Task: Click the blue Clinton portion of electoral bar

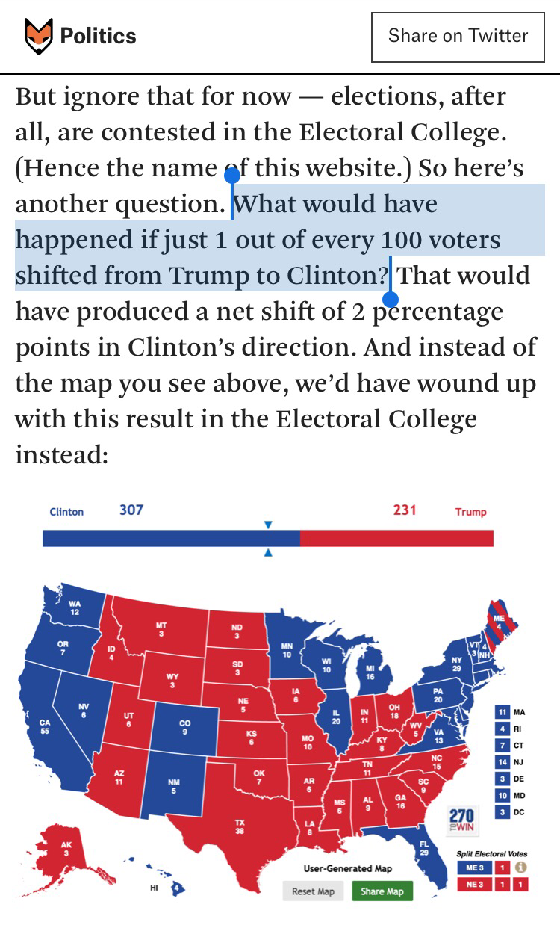Action: [171, 538]
